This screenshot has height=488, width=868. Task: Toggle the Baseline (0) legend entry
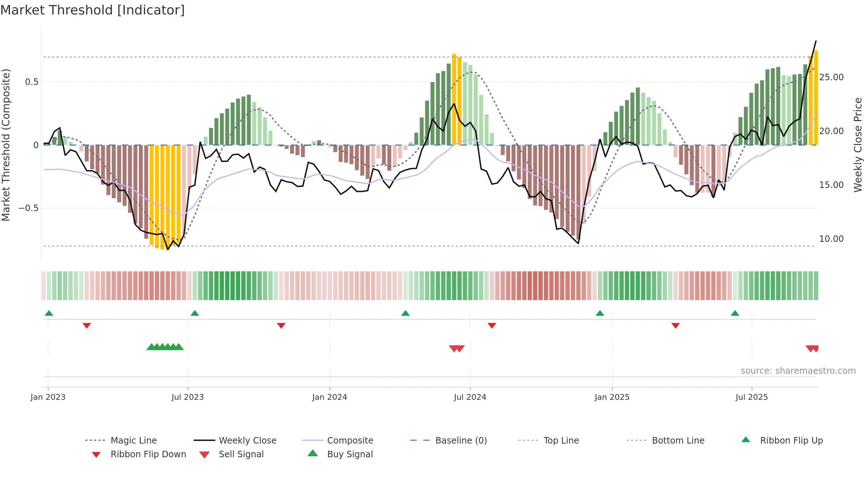point(448,440)
